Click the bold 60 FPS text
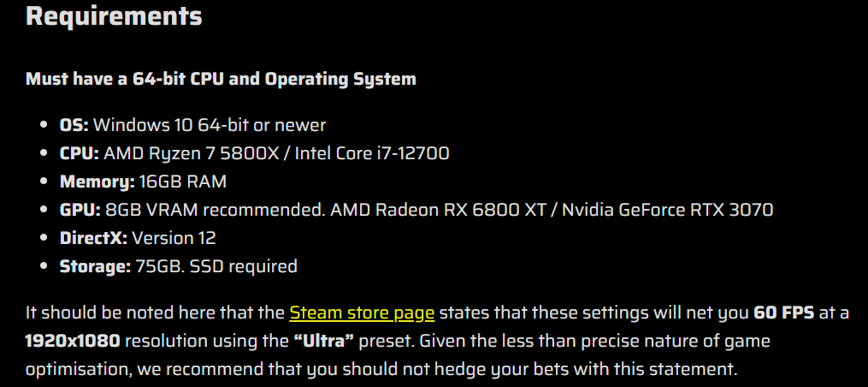The width and height of the screenshot is (868, 387). point(784,313)
